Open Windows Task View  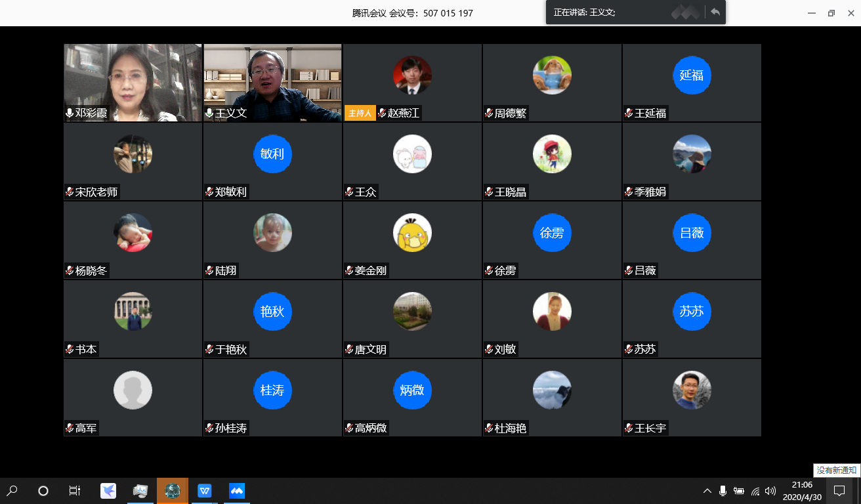(x=75, y=490)
